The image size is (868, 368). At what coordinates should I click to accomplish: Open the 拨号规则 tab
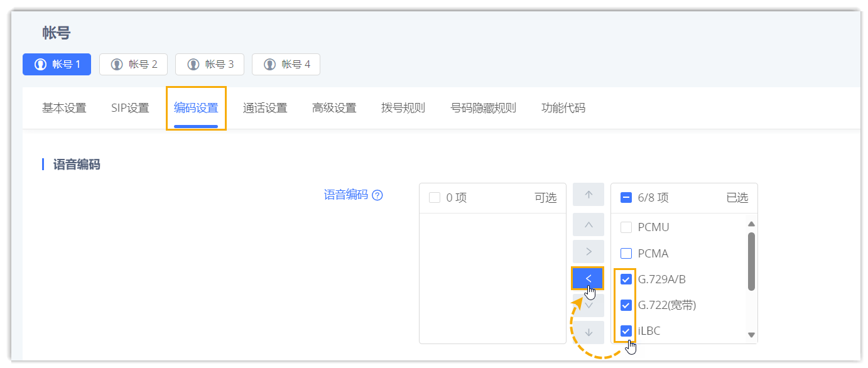coord(403,108)
